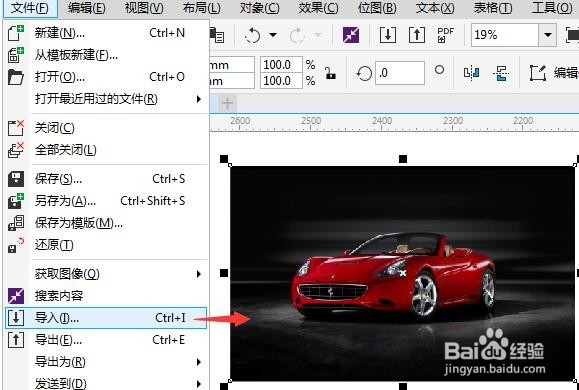This screenshot has width=579, height=390.
Task: Choose 新建(N)... from the file menu
Action: 106,33
